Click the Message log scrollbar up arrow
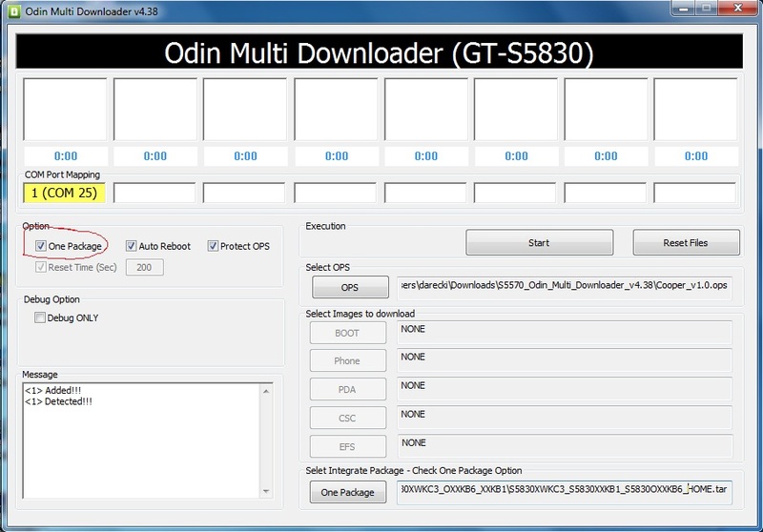 277,386
